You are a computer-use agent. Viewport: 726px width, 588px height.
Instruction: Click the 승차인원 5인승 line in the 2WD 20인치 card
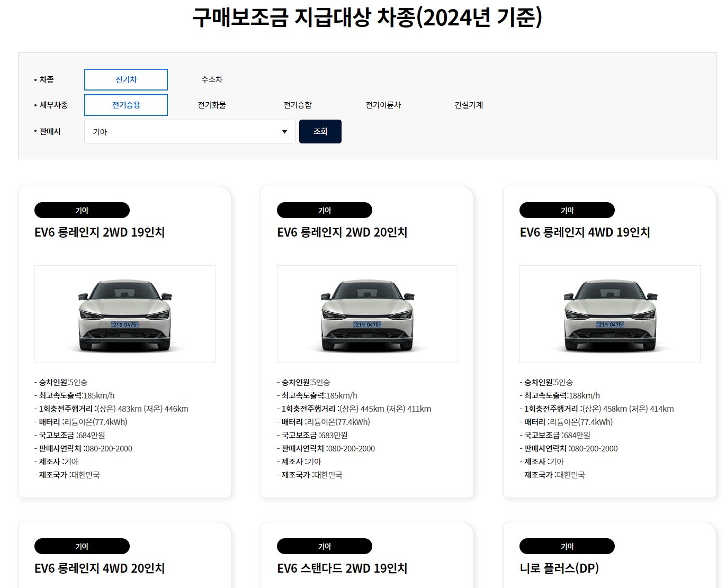304,382
